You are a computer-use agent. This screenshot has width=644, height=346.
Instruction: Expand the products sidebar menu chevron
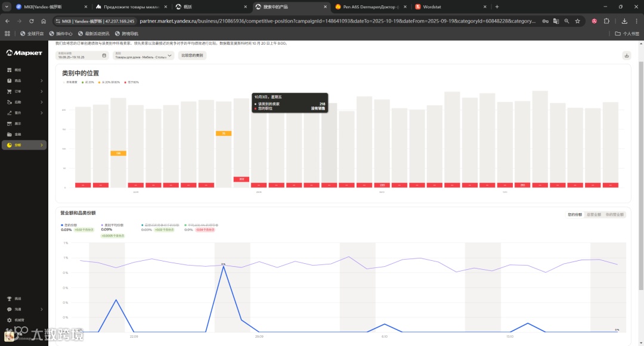(42, 81)
